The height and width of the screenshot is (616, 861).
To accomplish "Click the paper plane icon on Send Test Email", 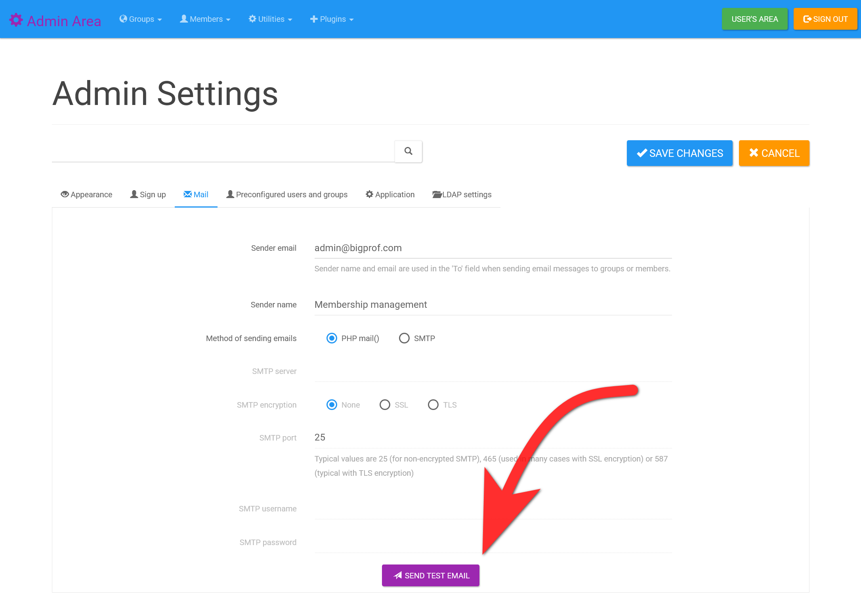I will (397, 575).
